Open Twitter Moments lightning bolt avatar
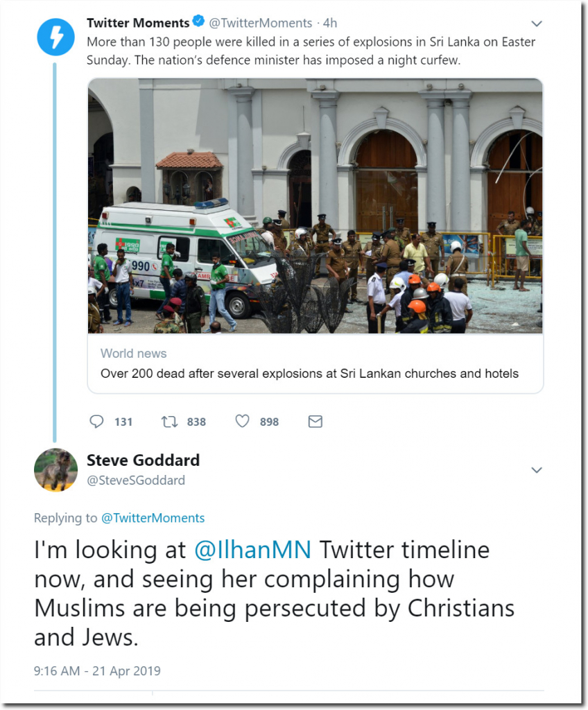This screenshot has height=710, width=588. (55, 36)
